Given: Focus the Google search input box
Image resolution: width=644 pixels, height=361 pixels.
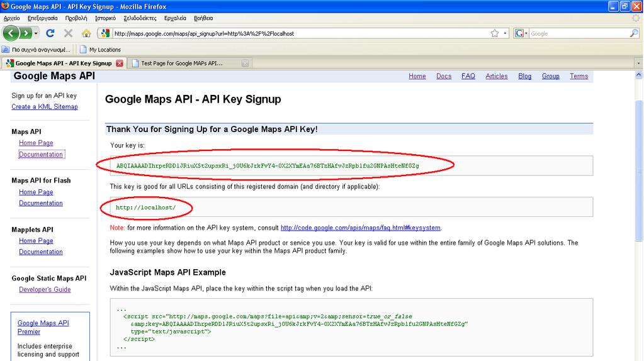Looking at the screenshot, I should pos(579,33).
